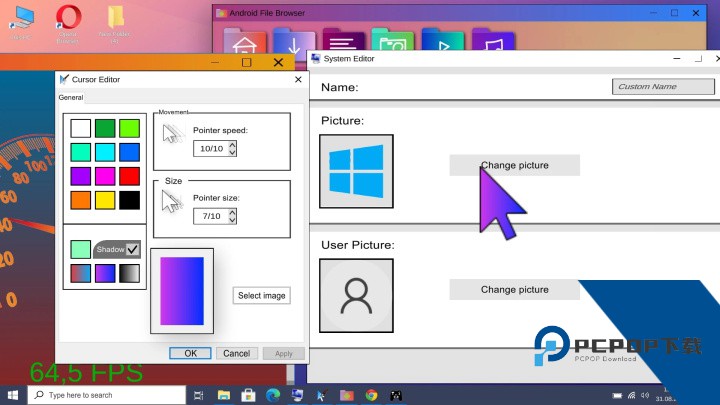Screen dimensions: 720x405
Task: Open the music folder in Android File Browser
Action: [493, 40]
